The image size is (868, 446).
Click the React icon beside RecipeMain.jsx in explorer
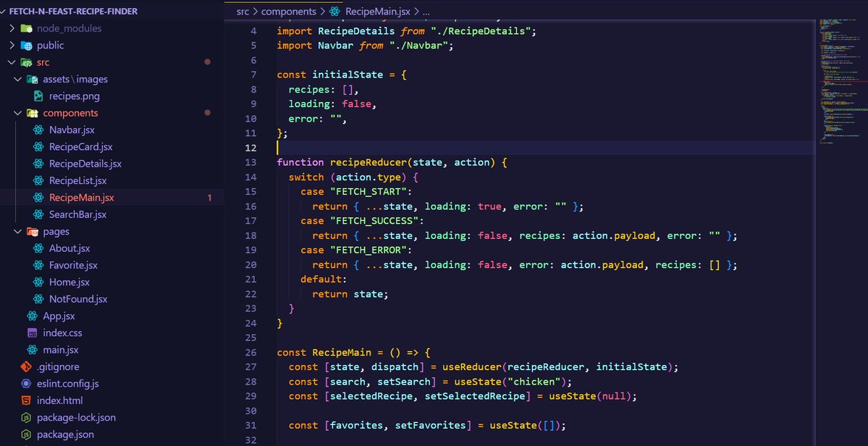[38, 198]
